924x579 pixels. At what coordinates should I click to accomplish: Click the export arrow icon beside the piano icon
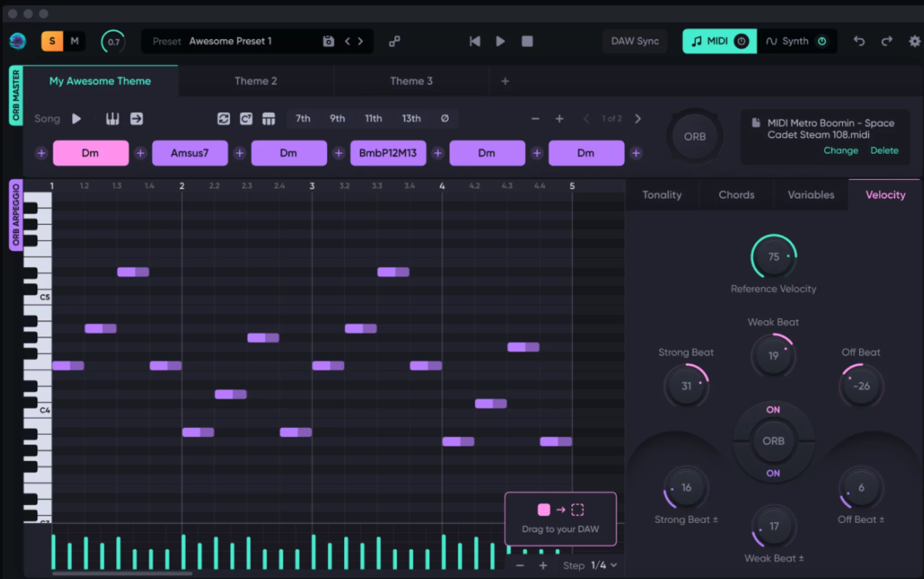point(136,119)
